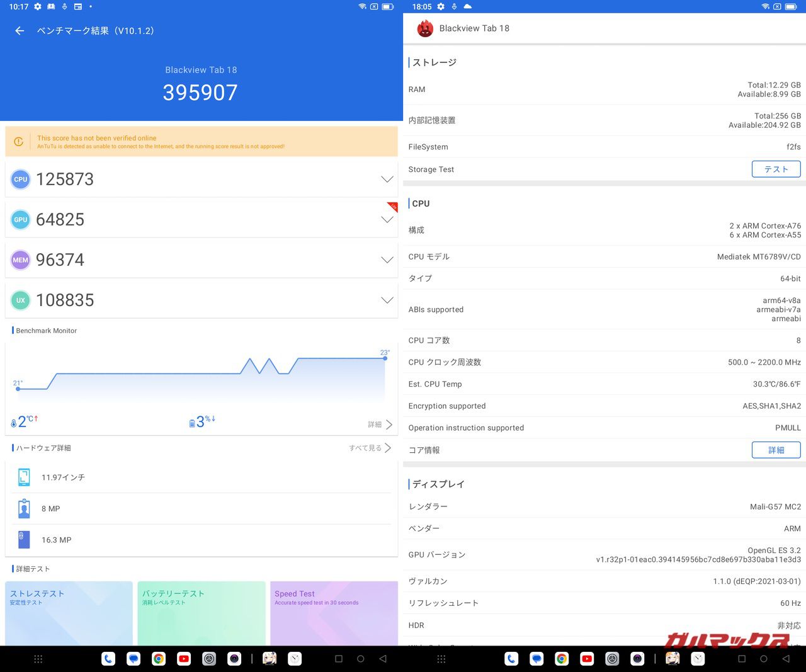
Task: Expand the GPU score 64825 chevron
Action: coord(387,220)
